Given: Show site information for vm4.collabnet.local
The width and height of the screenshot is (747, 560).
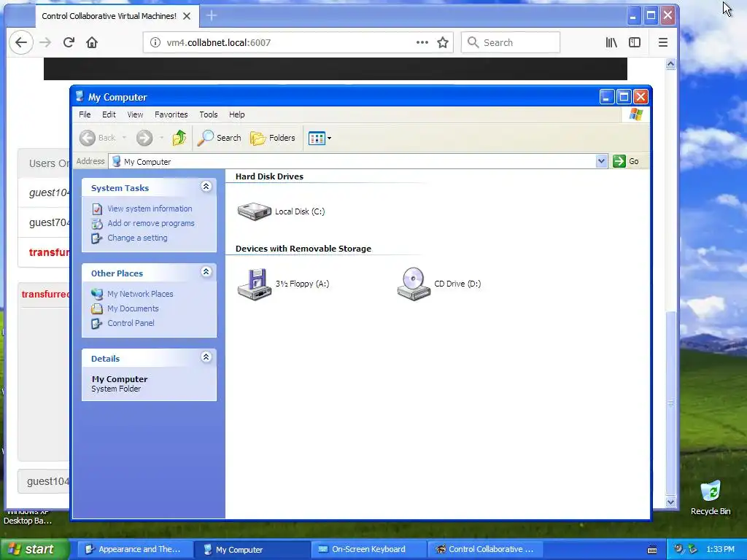Looking at the screenshot, I should 155,42.
